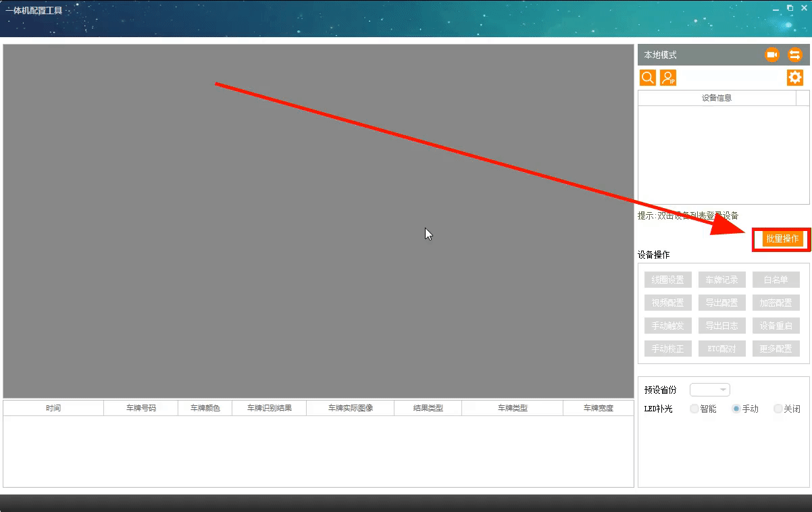Screen dimensions: 812x512
Task: Click the 视频配置 button
Action: [x=667, y=303]
